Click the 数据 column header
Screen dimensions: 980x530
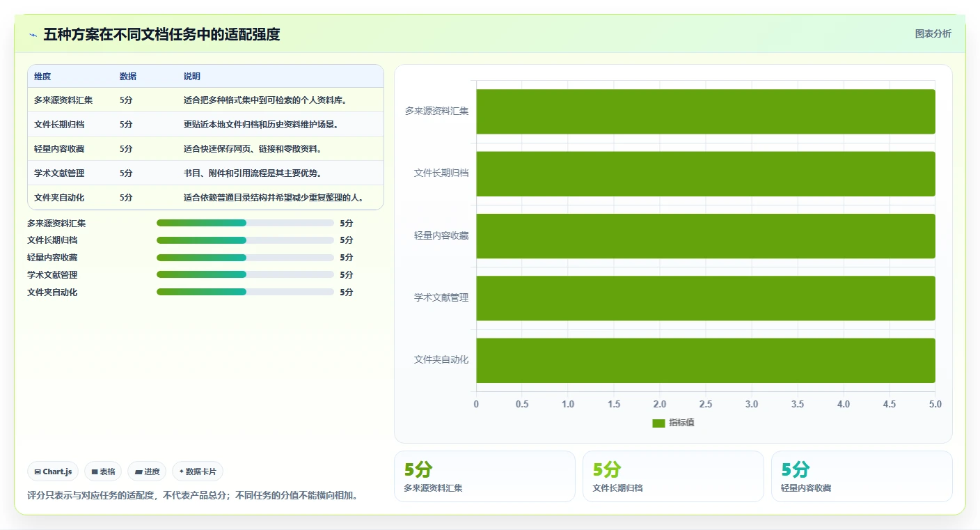click(x=128, y=77)
